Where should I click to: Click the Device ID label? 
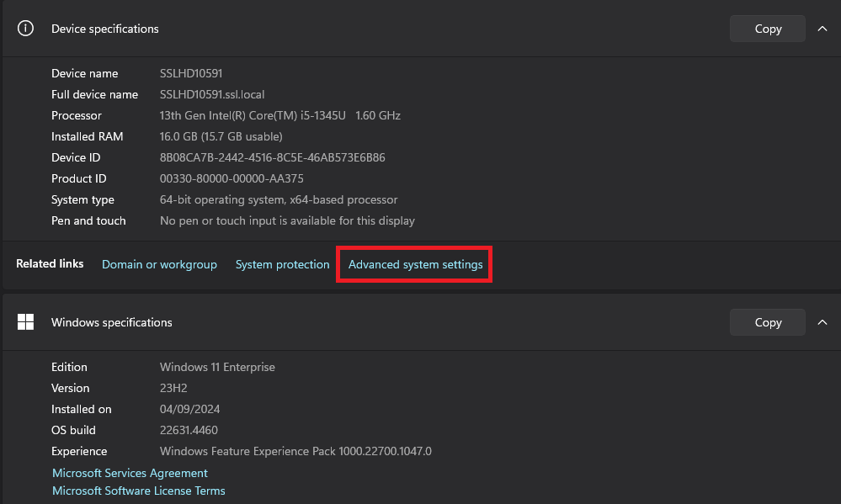point(76,157)
